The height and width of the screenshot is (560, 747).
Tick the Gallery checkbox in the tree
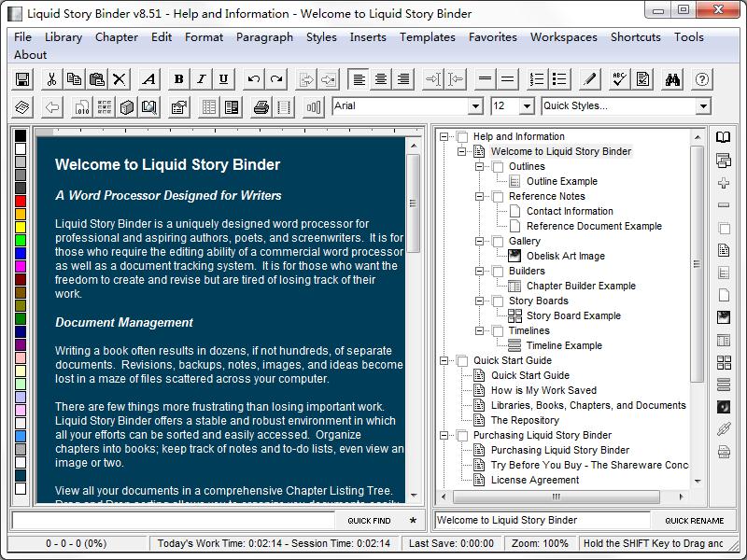click(498, 241)
